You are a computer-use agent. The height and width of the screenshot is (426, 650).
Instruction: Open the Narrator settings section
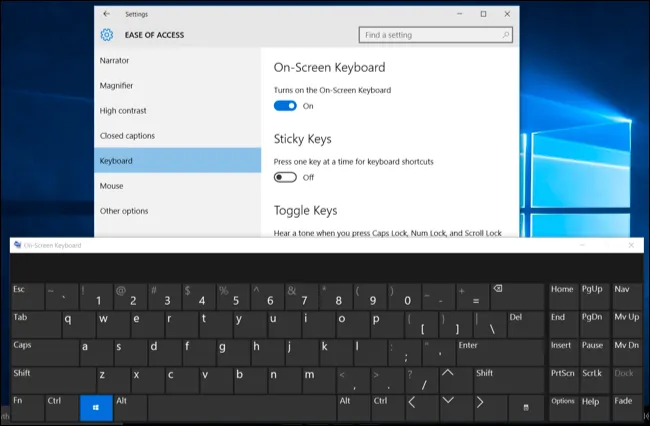point(115,60)
